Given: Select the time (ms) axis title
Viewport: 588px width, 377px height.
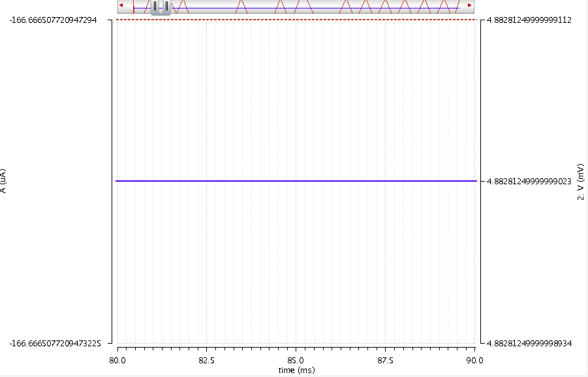Looking at the screenshot, I should point(296,370).
